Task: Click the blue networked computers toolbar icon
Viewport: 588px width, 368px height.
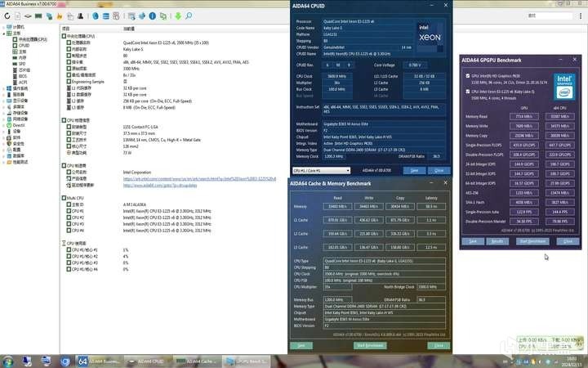Action: pos(49,16)
